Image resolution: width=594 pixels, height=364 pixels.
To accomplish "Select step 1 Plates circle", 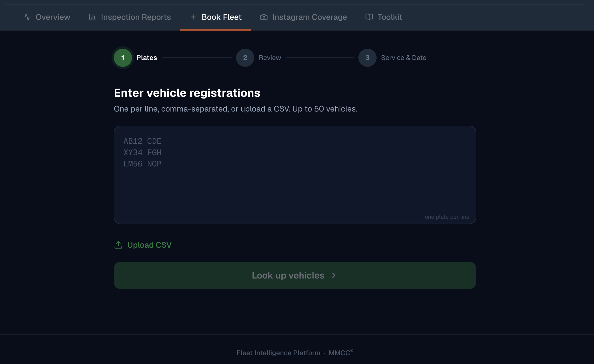I will (123, 58).
